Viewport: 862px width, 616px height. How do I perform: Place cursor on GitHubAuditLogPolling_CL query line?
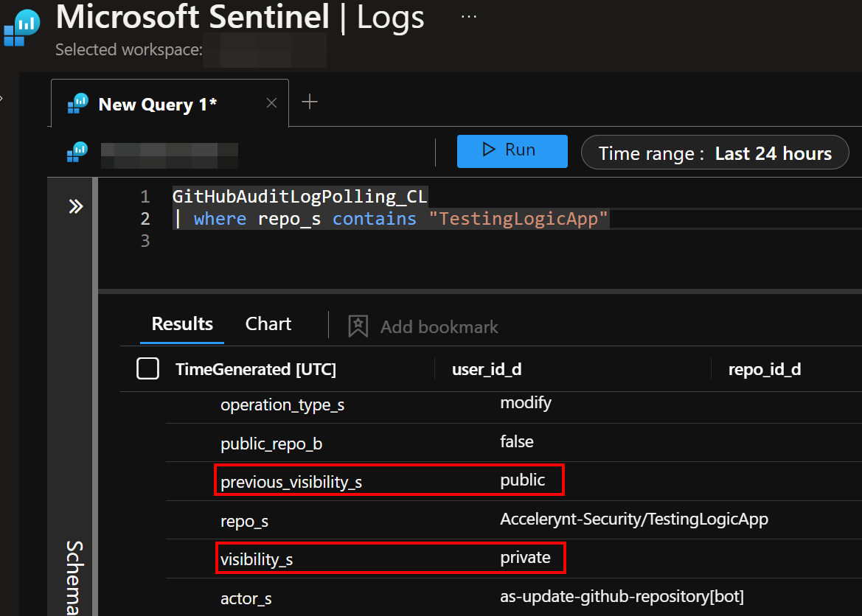[x=299, y=196]
